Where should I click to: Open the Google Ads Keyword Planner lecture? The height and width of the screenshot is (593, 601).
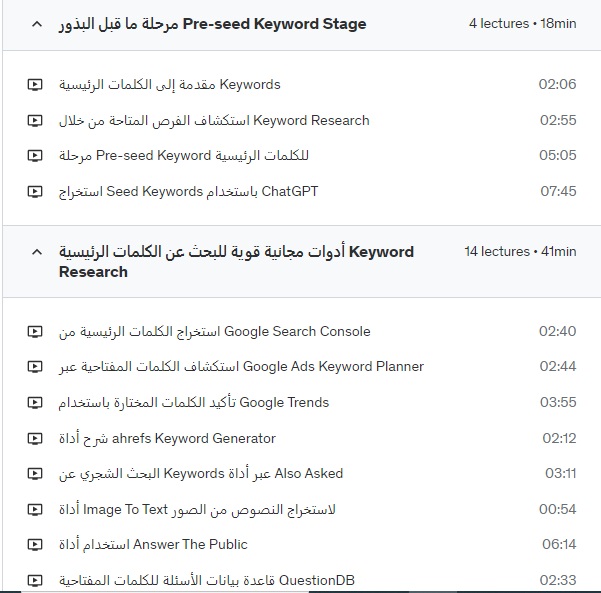coord(241,366)
